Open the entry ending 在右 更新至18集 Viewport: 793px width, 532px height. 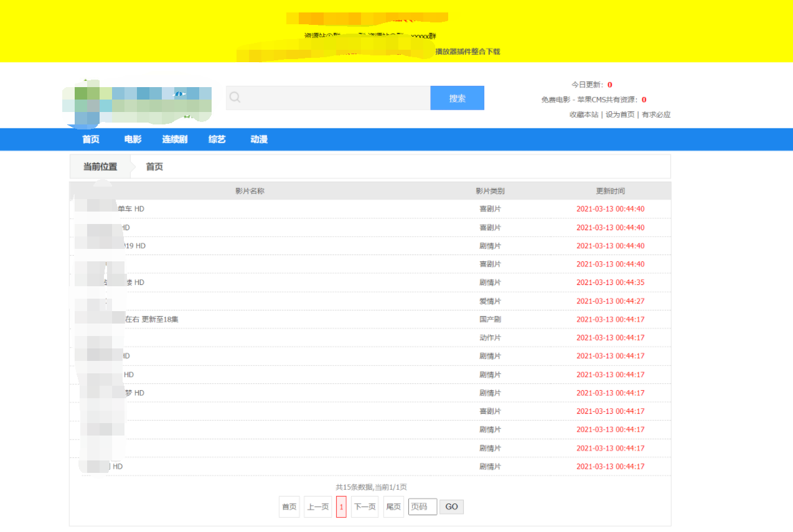[x=152, y=319]
